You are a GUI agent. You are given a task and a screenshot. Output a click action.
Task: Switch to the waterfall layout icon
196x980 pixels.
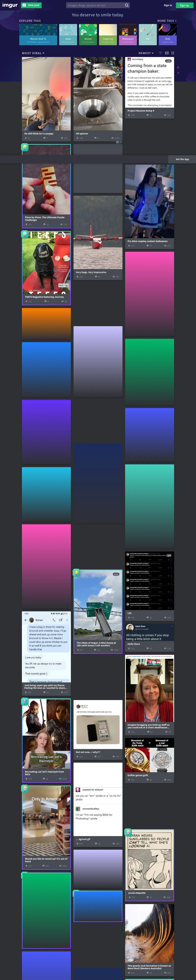[167, 53]
